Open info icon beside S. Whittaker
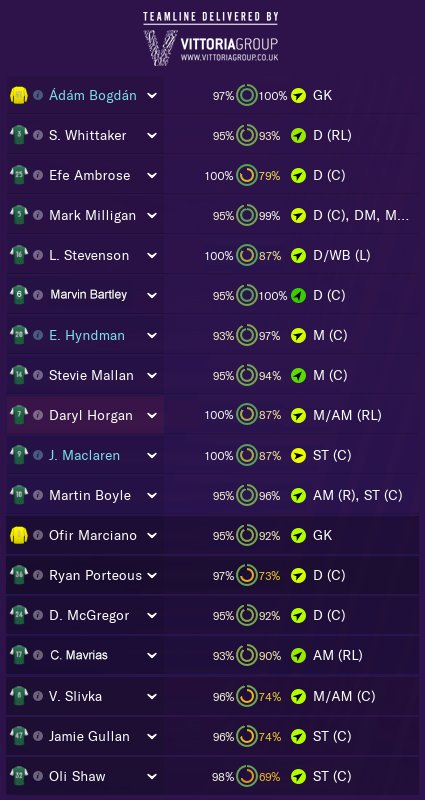The width and height of the screenshot is (425, 800). click(x=38, y=135)
